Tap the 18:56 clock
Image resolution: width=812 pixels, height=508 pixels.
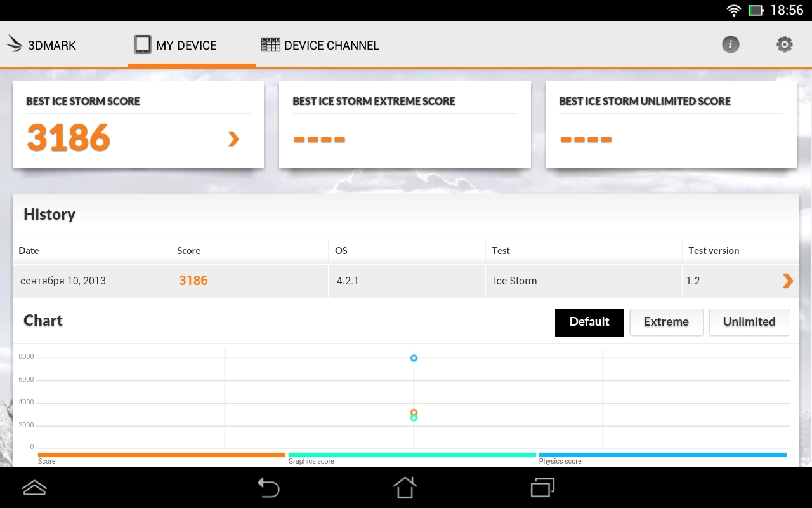pyautogui.click(x=787, y=10)
